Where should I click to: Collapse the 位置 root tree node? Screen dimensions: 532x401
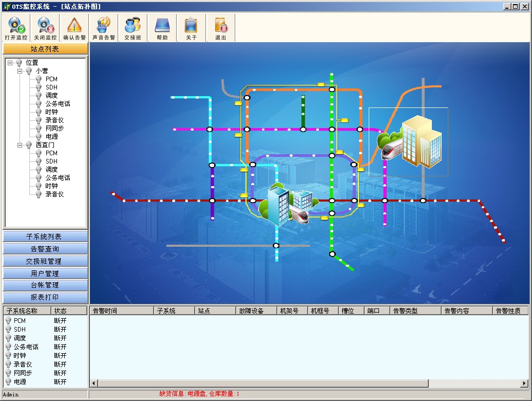[x=10, y=63]
